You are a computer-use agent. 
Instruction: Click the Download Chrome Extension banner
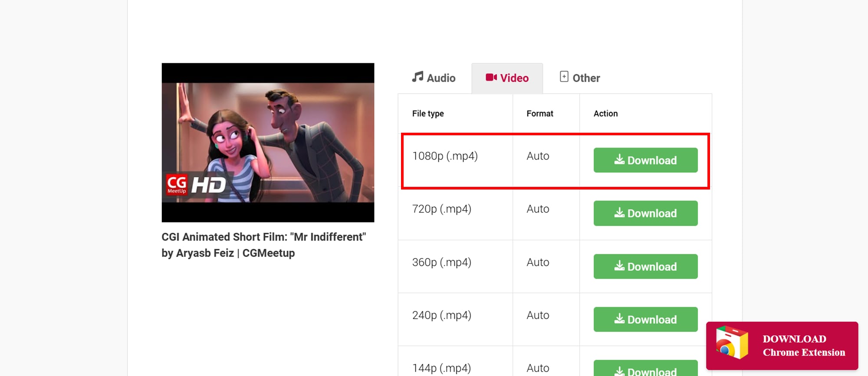[782, 346]
